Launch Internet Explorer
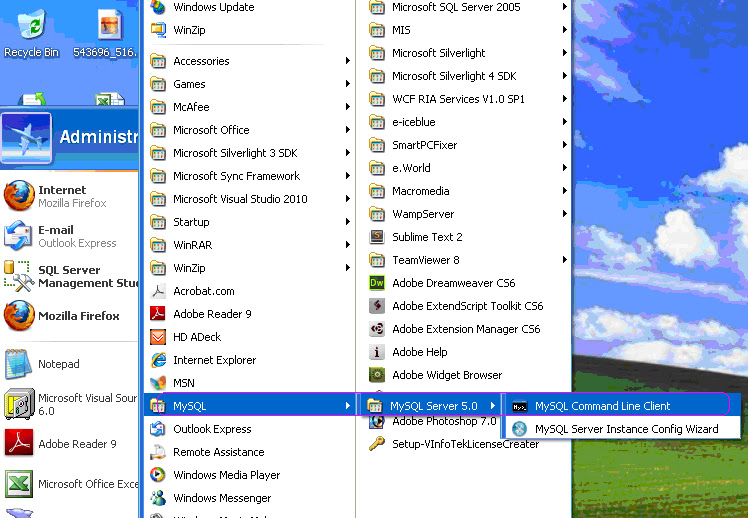 tap(249, 360)
